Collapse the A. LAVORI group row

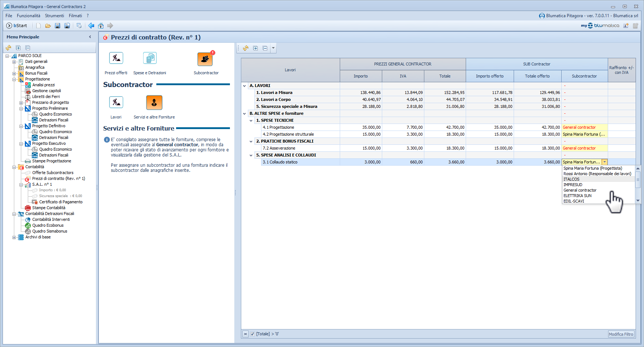245,86
